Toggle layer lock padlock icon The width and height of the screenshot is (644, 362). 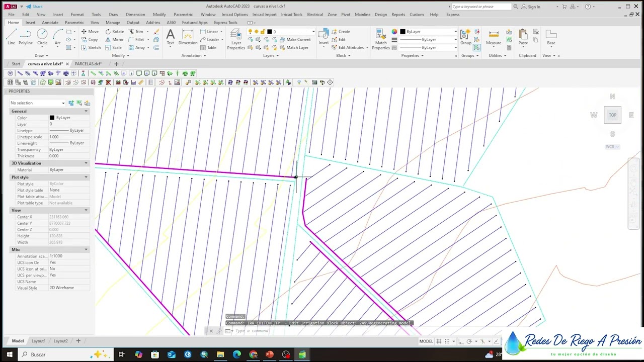(263, 32)
